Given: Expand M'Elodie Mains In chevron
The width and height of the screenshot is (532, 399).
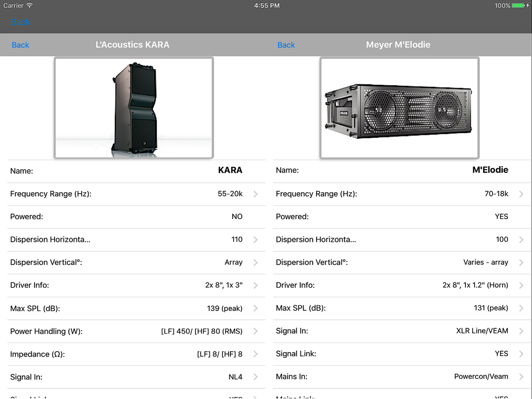Looking at the screenshot, I should point(521,377).
